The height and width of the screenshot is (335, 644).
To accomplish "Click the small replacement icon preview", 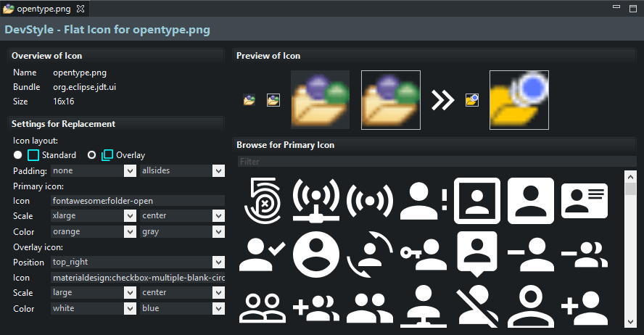I will 472,100.
